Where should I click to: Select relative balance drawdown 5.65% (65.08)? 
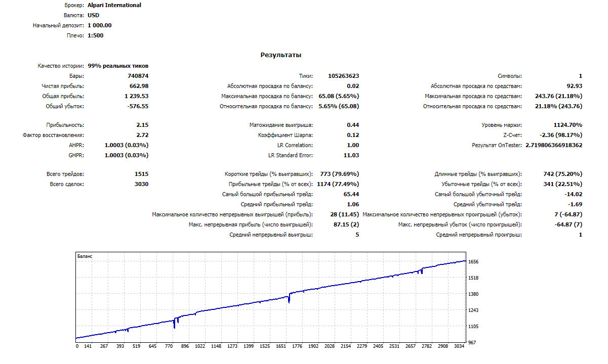click(339, 106)
